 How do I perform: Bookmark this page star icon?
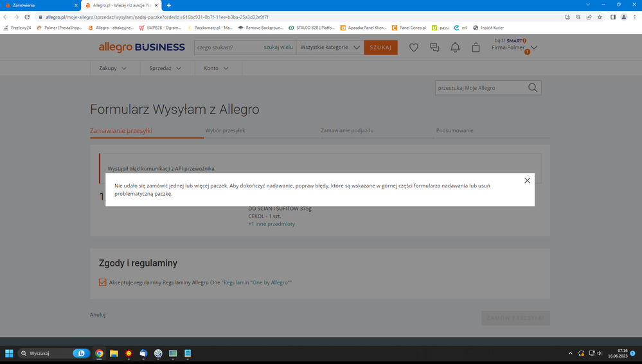(x=600, y=17)
